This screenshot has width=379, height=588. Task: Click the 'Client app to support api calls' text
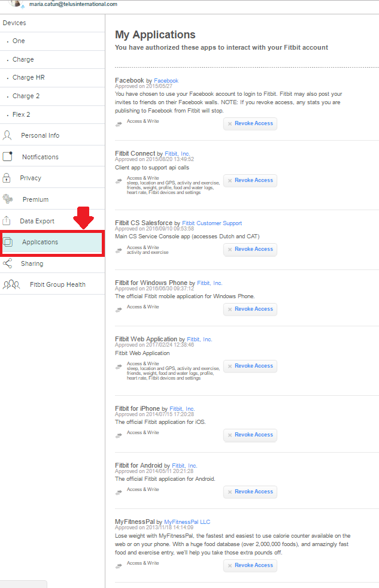point(152,168)
